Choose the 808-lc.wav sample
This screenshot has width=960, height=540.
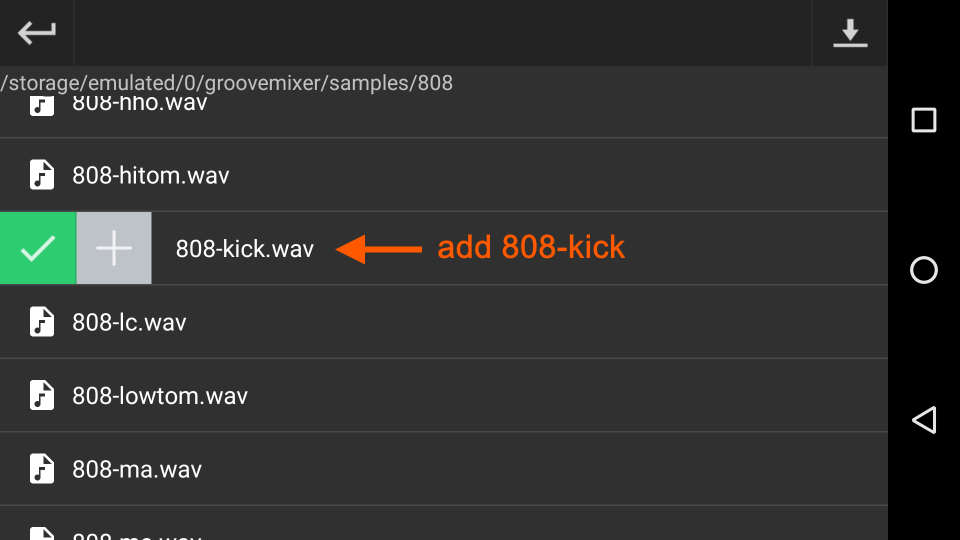129,322
